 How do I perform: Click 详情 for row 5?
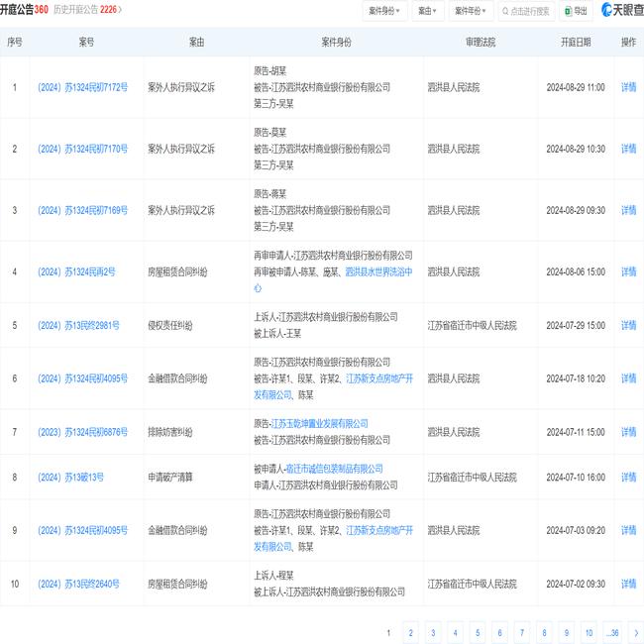point(628,325)
